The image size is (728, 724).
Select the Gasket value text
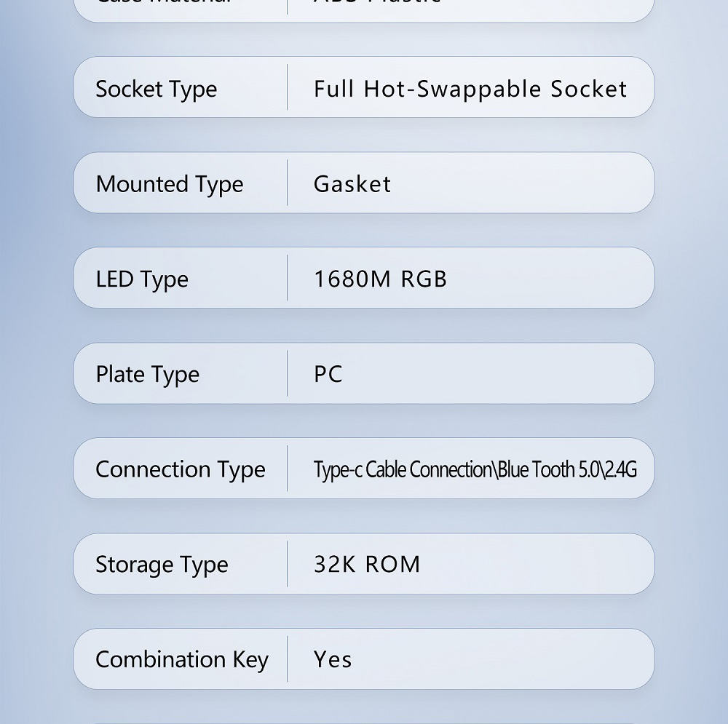(x=352, y=184)
